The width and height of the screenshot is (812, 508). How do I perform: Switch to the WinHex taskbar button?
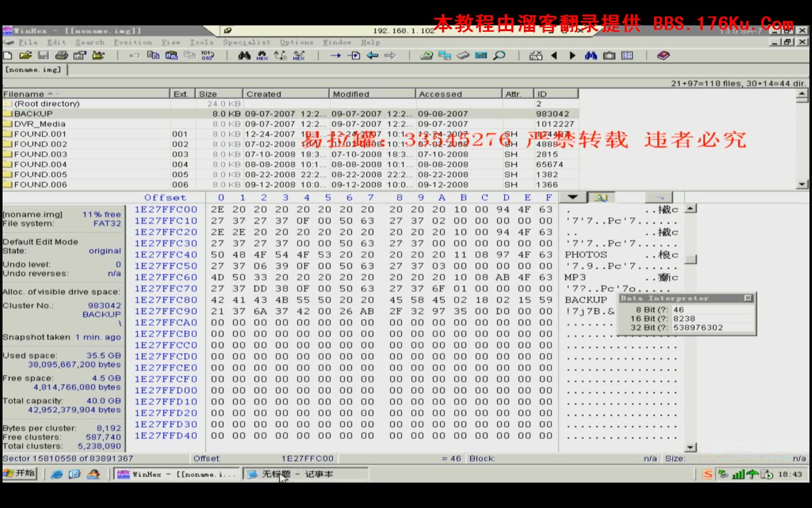point(177,474)
